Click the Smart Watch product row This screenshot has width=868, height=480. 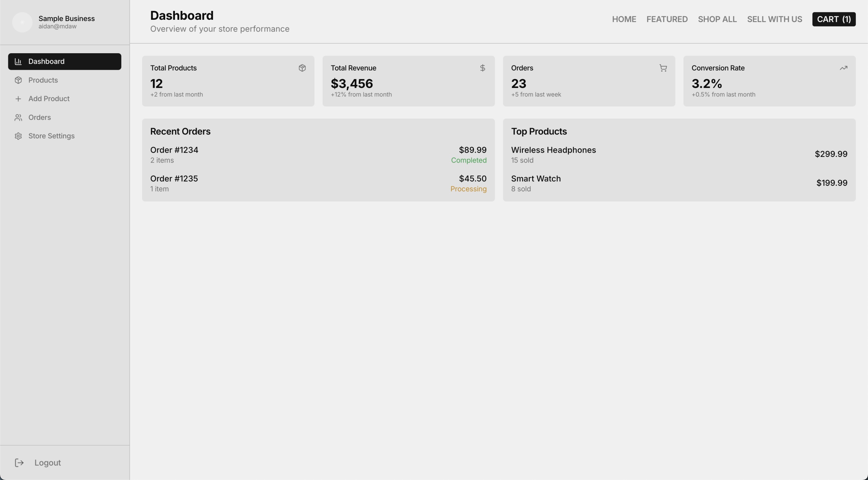pos(536,179)
